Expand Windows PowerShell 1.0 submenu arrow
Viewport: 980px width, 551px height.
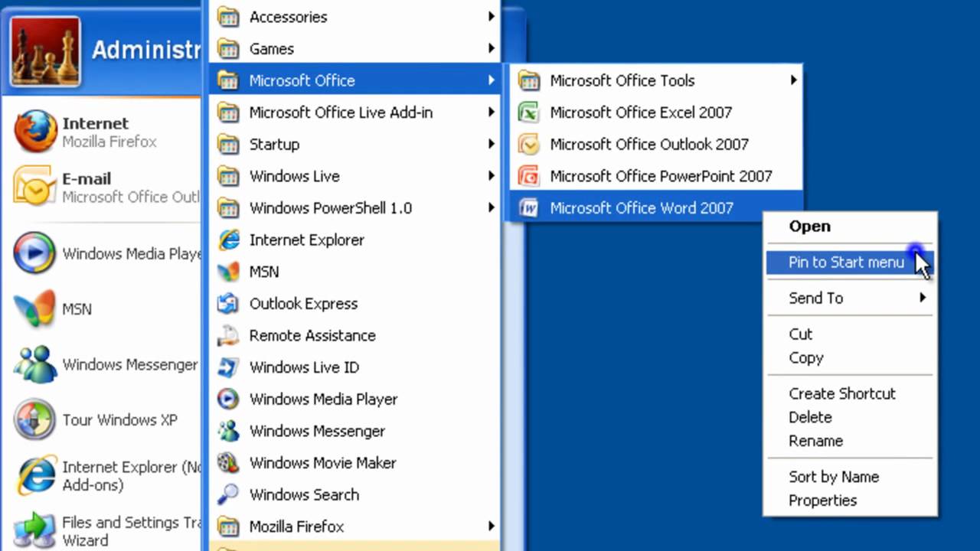492,208
